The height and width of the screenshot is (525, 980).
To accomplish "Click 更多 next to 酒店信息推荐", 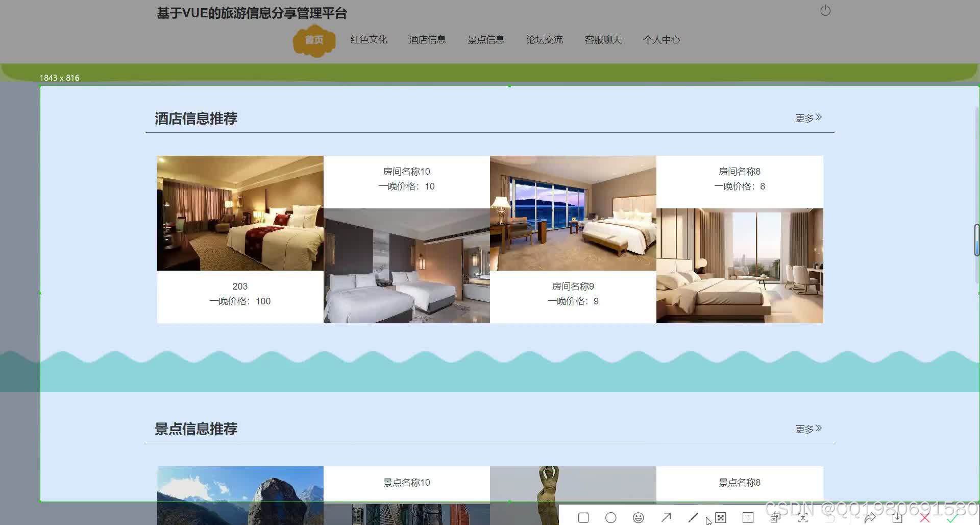I will click(x=804, y=118).
